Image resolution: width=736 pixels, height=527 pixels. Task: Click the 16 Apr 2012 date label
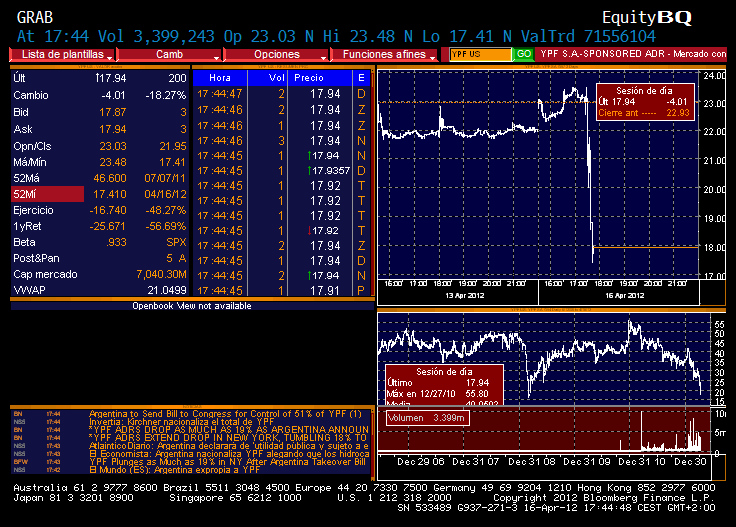(625, 296)
